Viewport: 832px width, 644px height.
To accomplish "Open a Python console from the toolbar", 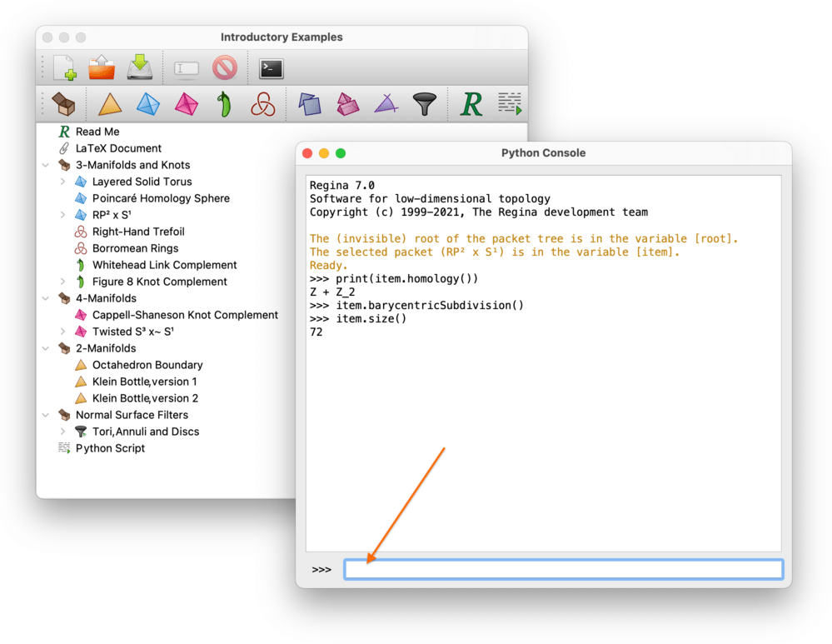I will 271,67.
